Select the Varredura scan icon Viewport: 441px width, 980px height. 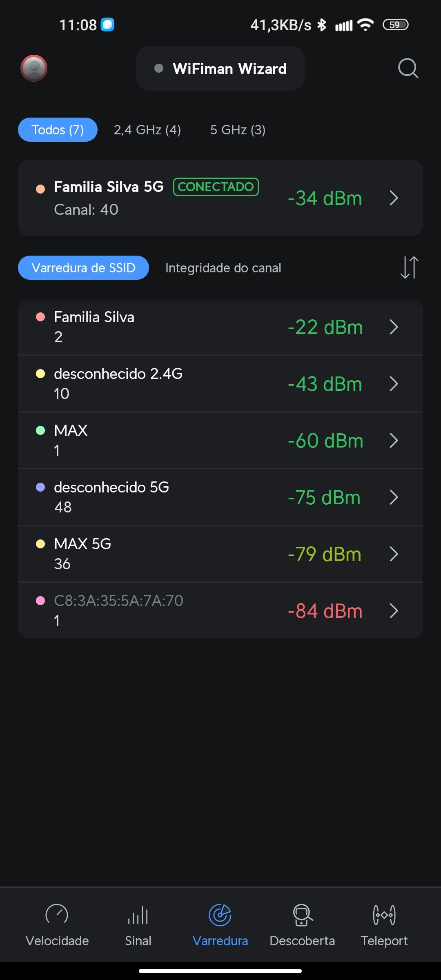point(220,915)
